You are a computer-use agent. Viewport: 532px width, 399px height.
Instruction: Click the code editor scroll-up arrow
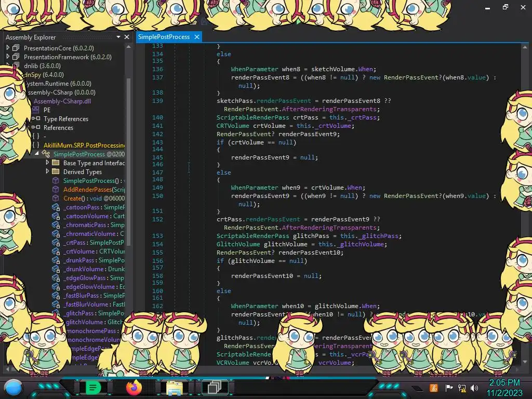tap(525, 47)
